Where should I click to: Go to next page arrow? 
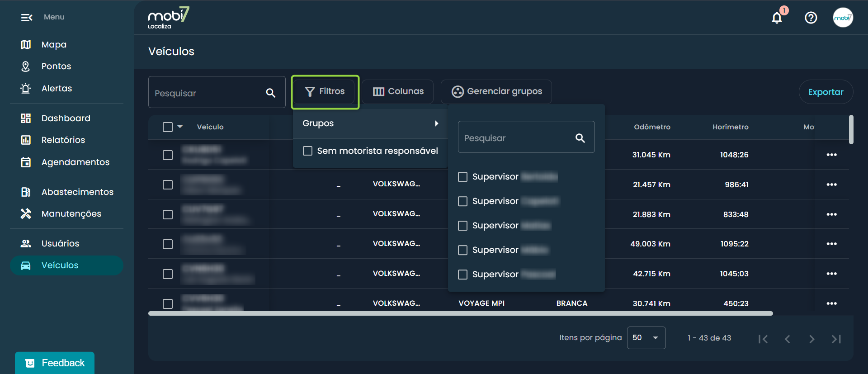(811, 339)
